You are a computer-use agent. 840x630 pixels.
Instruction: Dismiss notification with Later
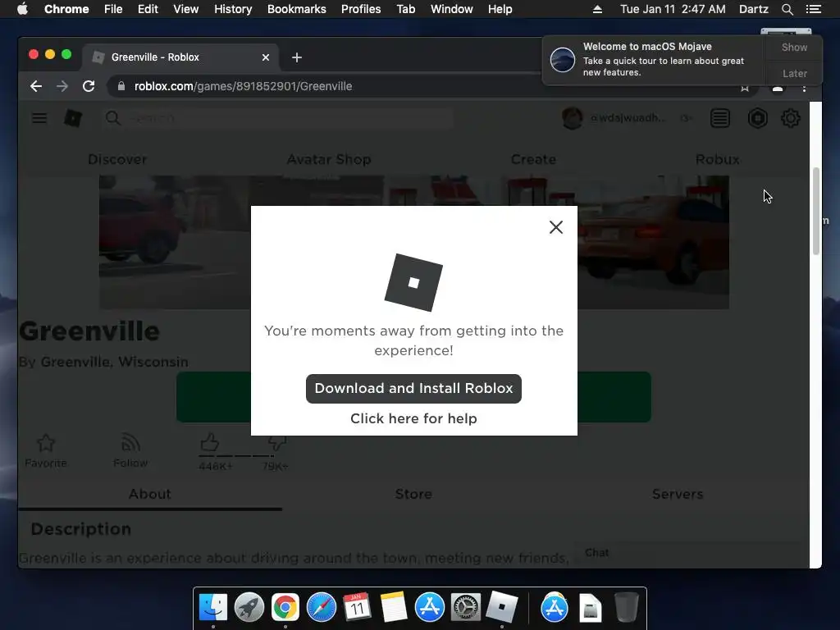coord(794,73)
